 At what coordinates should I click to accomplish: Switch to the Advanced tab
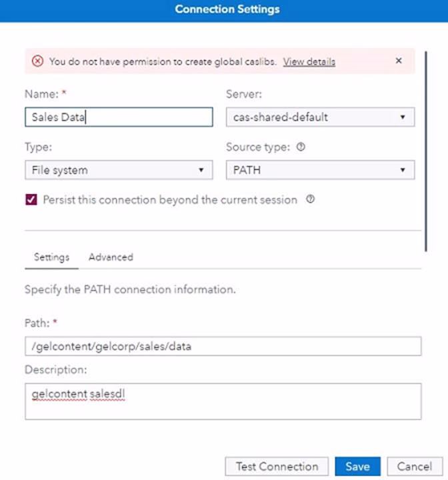111,257
